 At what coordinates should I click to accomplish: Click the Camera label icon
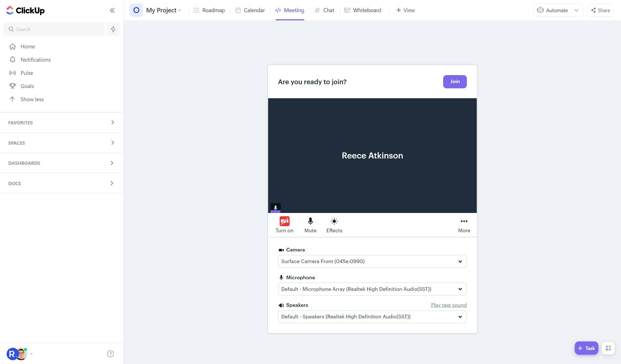tap(281, 250)
